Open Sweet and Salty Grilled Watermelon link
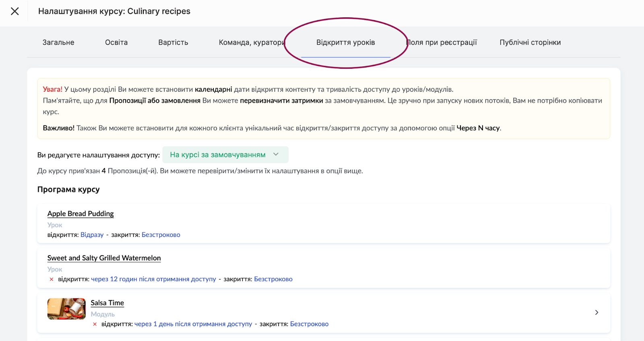This screenshot has width=644, height=341. pos(104,258)
